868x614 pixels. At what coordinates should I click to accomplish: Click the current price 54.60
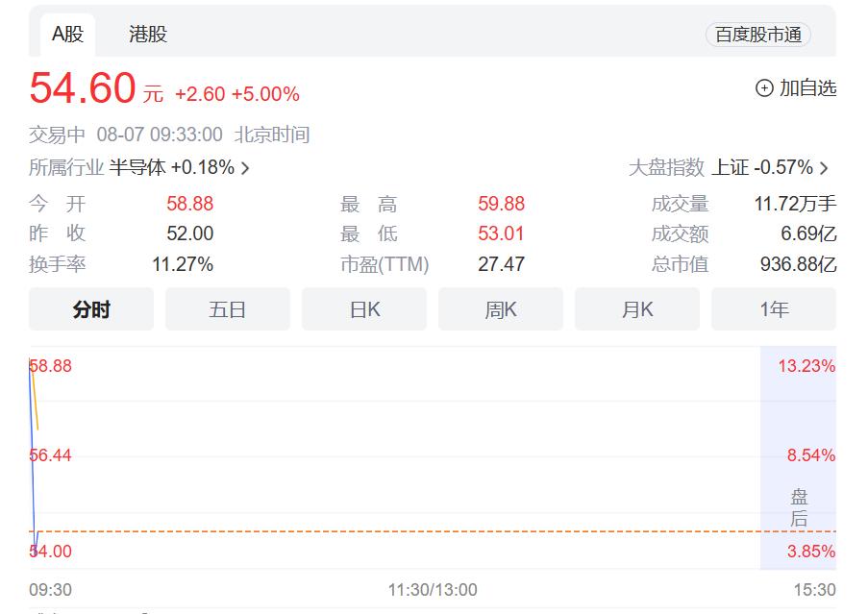(83, 89)
